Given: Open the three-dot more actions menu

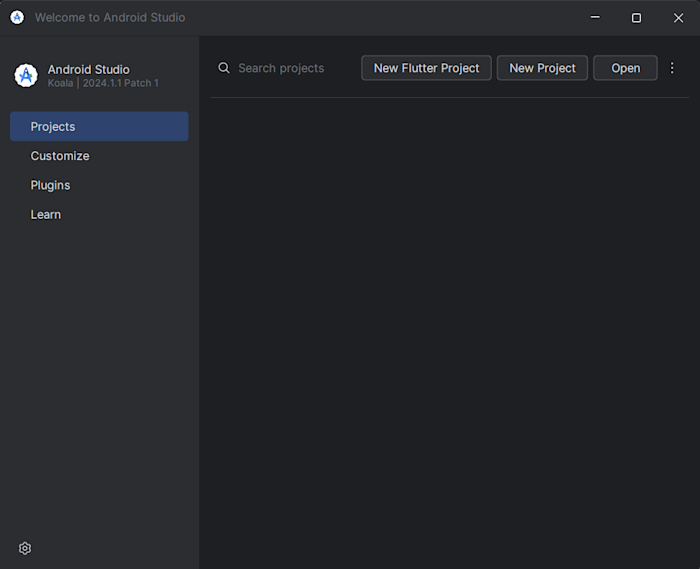Looking at the screenshot, I should (672, 68).
